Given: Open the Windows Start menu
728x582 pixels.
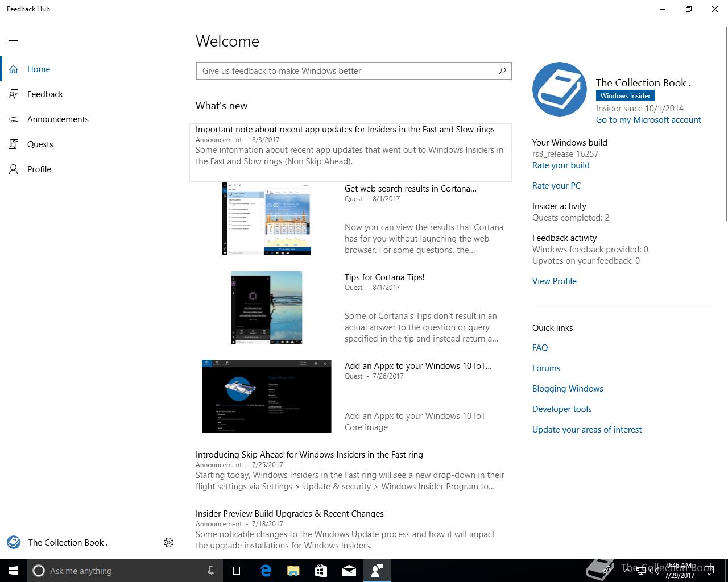Looking at the screenshot, I should 14,571.
